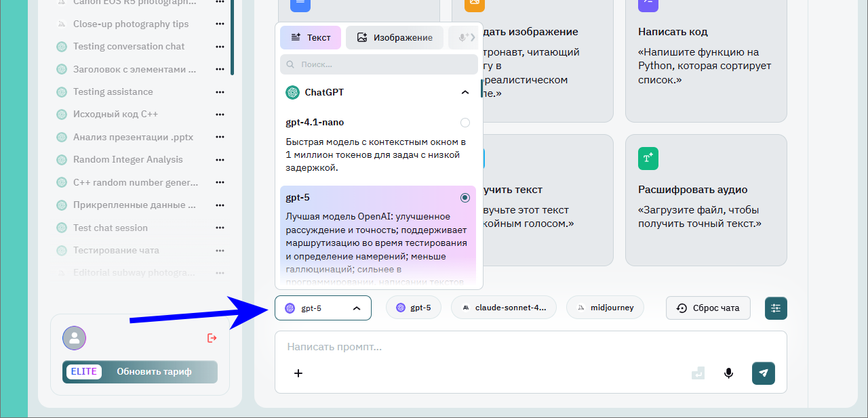The height and width of the screenshot is (418, 868).
Task: Click the plus attachment icon in prompt box
Action: coord(298,373)
